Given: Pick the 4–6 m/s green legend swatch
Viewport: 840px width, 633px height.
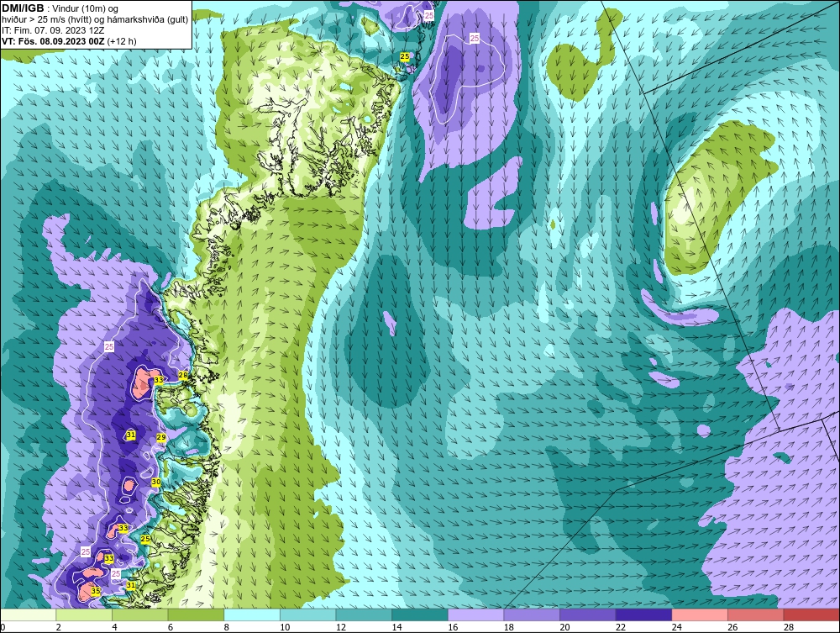Looking at the screenshot, I should 139,615.
